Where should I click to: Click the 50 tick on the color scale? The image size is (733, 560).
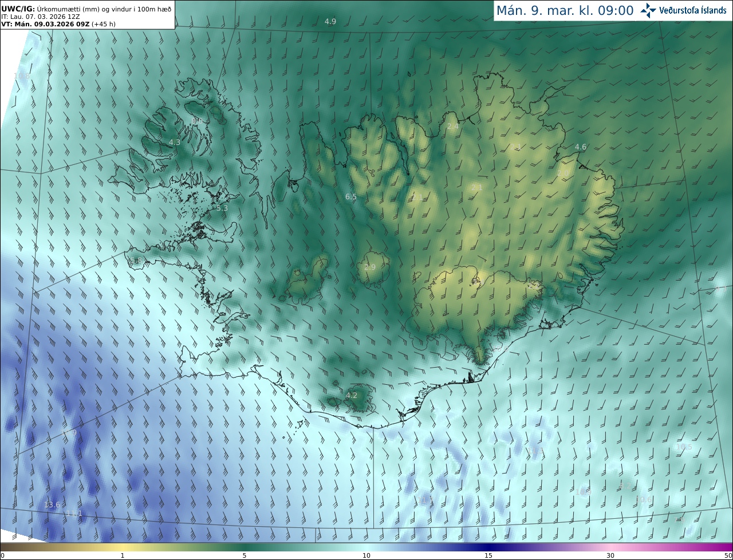[x=728, y=555]
